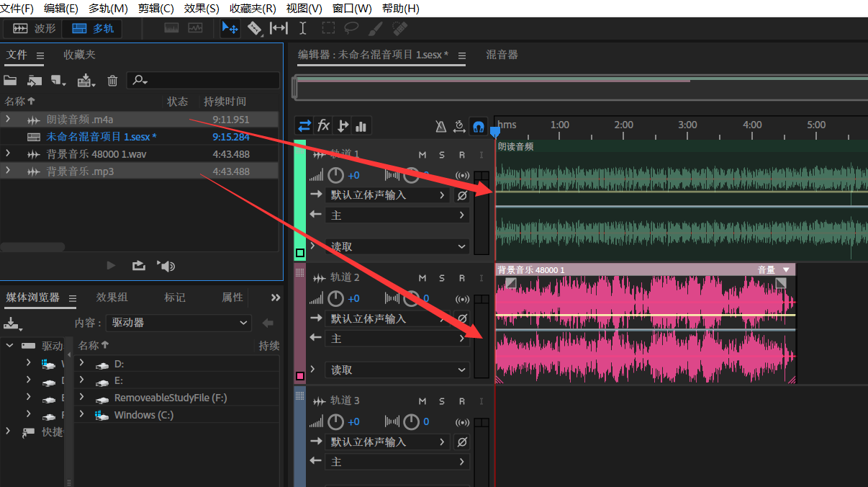Arm Track 3 for record

pos(461,401)
